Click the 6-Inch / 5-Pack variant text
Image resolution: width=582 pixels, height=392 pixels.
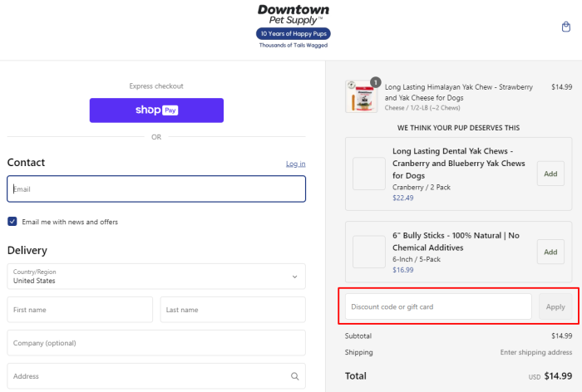[417, 259]
